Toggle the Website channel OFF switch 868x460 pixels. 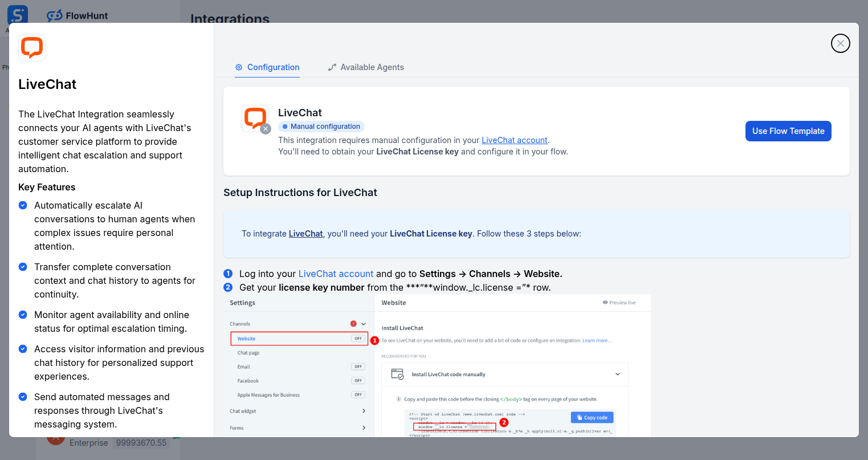click(358, 338)
